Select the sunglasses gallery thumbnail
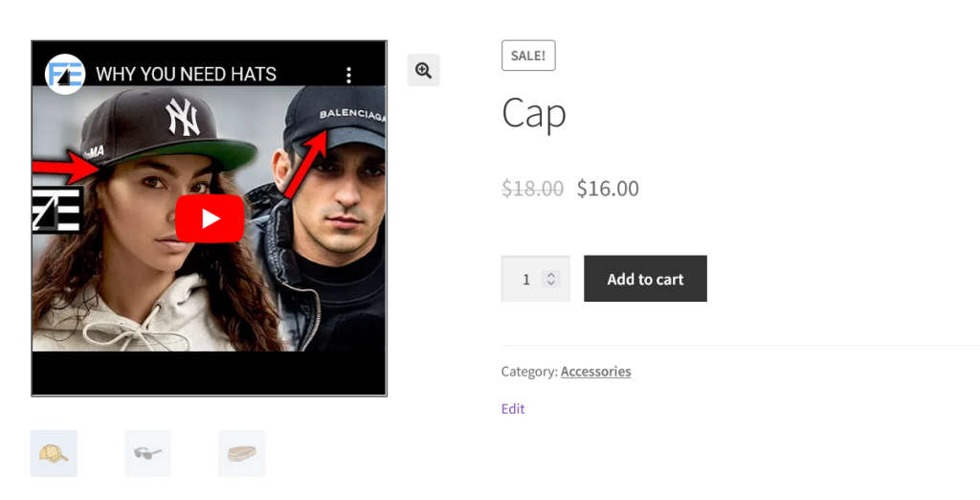Screen dimensions: 980x500 pos(147,453)
